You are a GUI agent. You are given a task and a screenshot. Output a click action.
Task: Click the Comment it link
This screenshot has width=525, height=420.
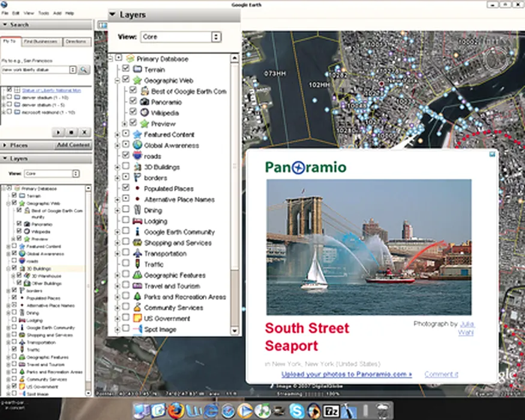441,374
